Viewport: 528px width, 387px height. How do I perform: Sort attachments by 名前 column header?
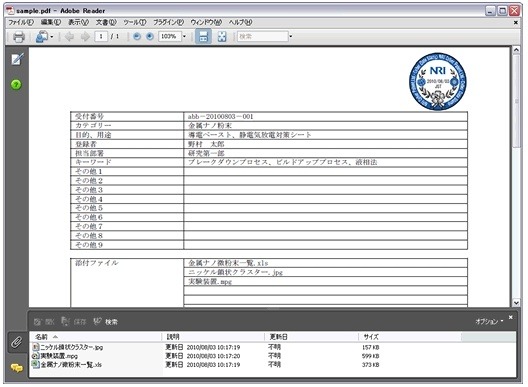pyautogui.click(x=97, y=337)
